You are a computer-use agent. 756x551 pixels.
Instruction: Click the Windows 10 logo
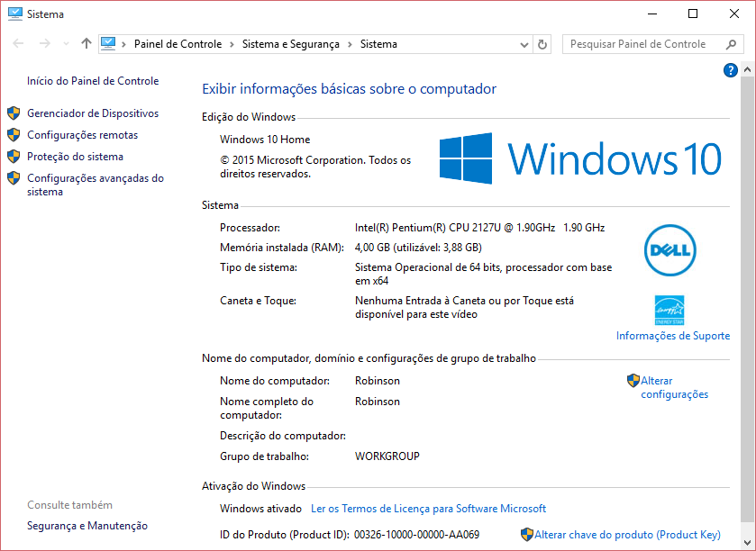point(580,158)
